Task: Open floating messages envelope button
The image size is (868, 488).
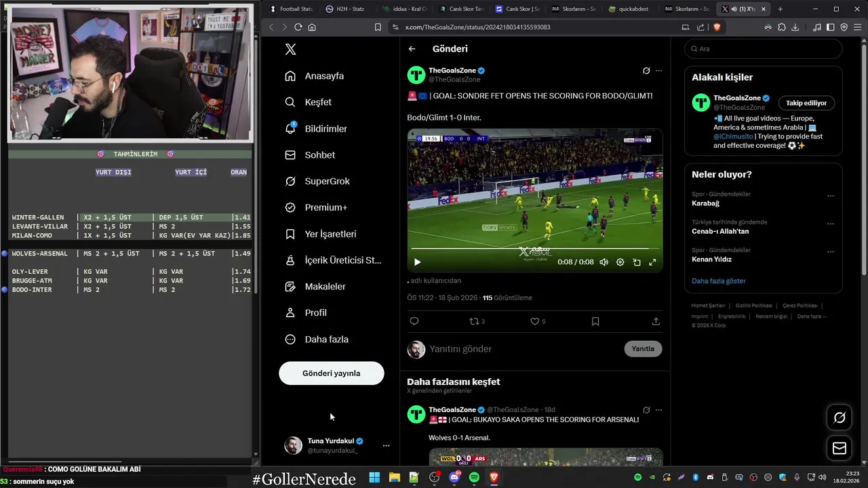Action: click(x=840, y=449)
